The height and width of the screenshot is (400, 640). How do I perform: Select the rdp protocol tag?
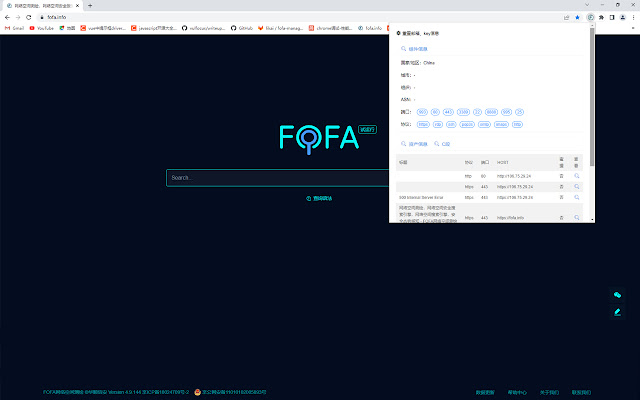pos(438,124)
